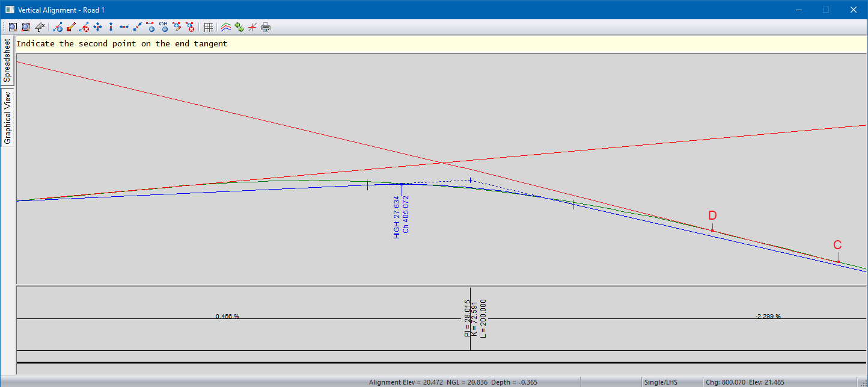Click the green swap arrows icon
The height and width of the screenshot is (387, 868).
[239, 27]
